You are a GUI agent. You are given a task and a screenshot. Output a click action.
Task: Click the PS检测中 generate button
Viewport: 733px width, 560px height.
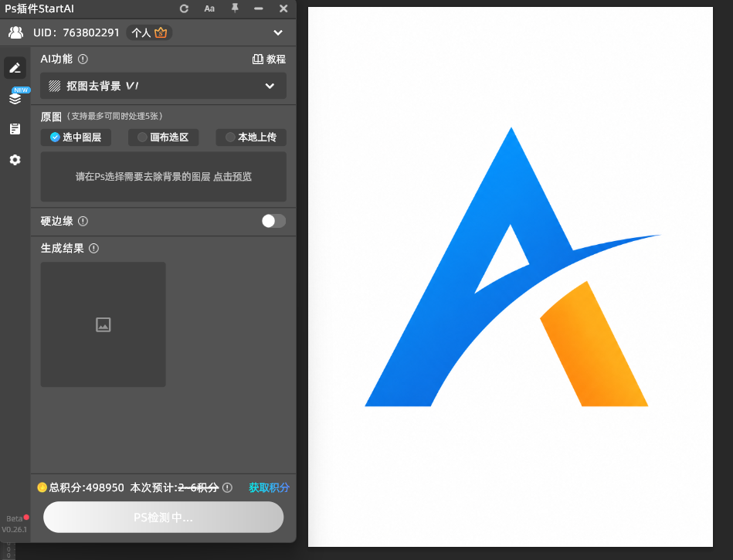tap(163, 517)
